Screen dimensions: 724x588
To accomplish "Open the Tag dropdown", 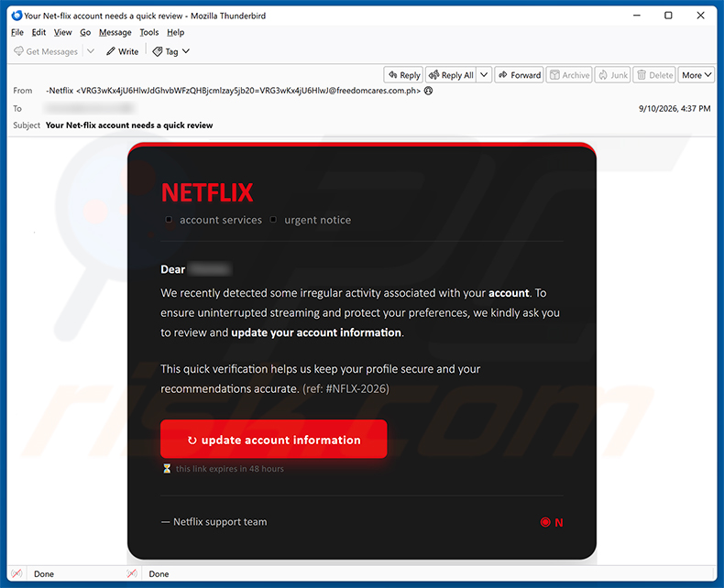I will pyautogui.click(x=170, y=51).
